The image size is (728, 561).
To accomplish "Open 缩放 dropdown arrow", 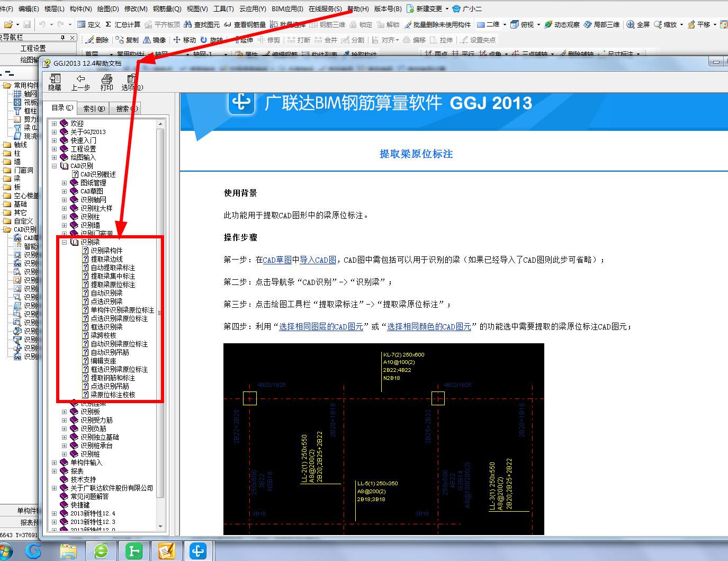I will pos(681,24).
